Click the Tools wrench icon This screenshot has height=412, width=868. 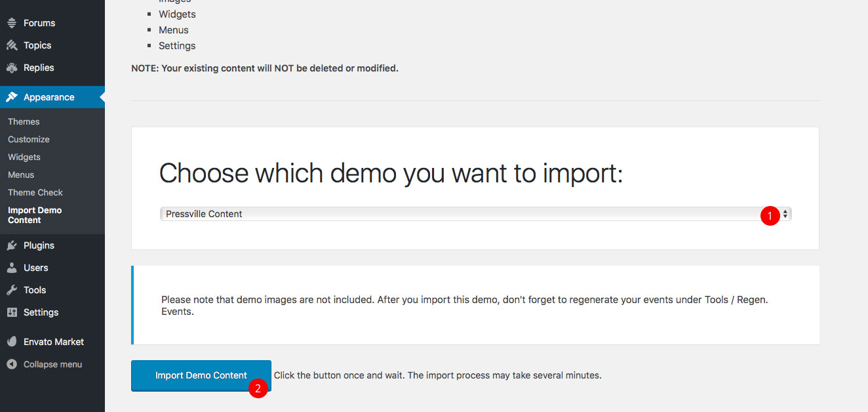point(12,290)
